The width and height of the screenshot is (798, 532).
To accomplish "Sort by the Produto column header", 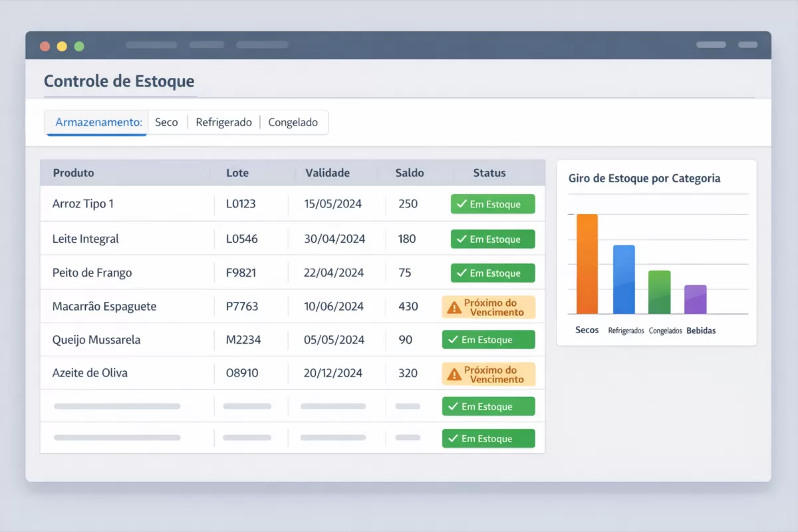I will (74, 173).
